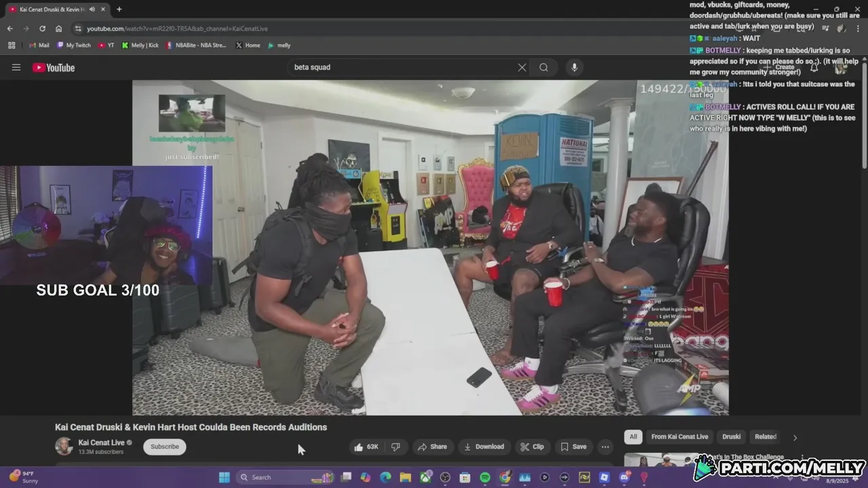The image size is (868, 488).
Task: Select the Druski filter chip
Action: [x=732, y=436]
